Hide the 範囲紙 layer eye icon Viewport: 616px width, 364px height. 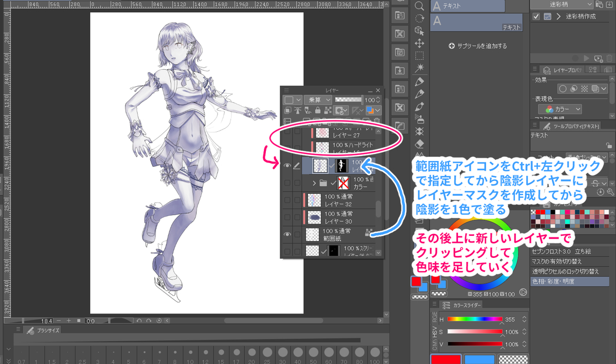287,234
